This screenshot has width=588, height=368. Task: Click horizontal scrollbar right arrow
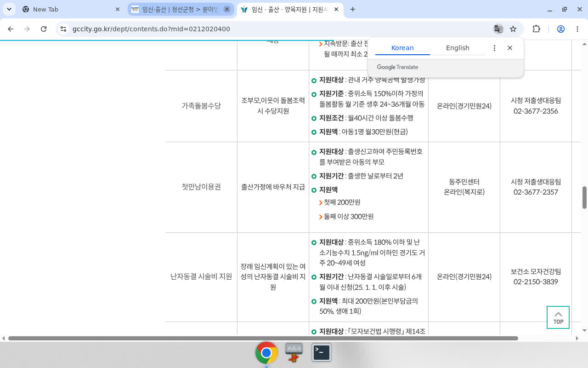(x=577, y=338)
